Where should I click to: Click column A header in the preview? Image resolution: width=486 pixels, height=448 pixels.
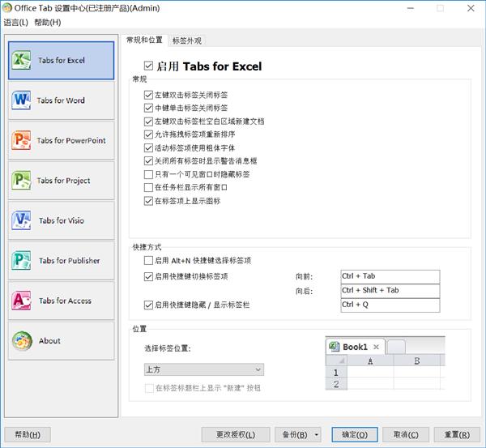[x=370, y=361]
